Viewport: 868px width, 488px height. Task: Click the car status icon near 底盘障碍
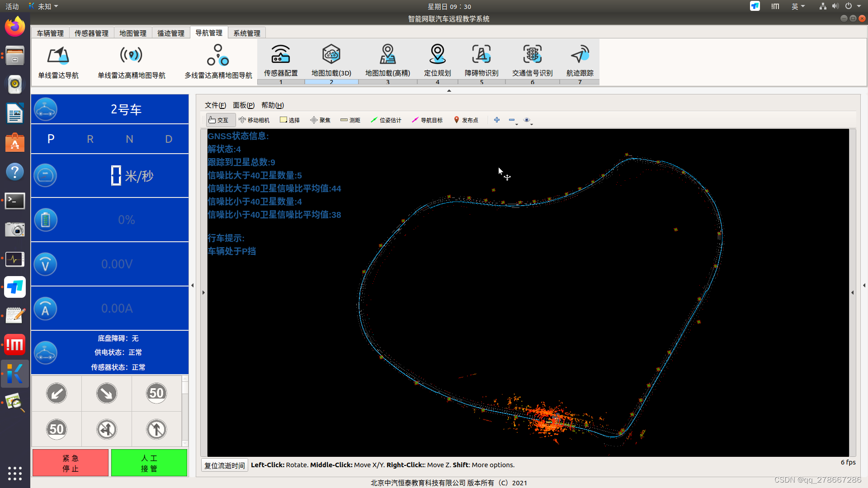(46, 352)
